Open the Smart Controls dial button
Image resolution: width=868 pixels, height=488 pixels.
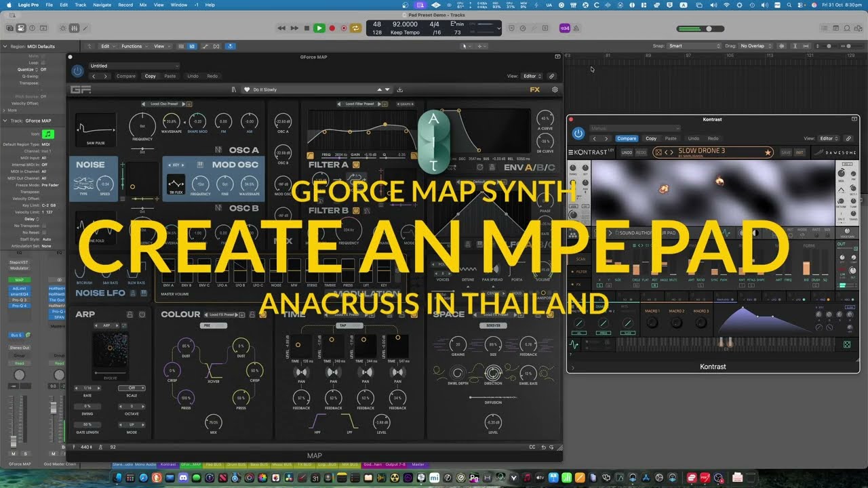tap(63, 28)
